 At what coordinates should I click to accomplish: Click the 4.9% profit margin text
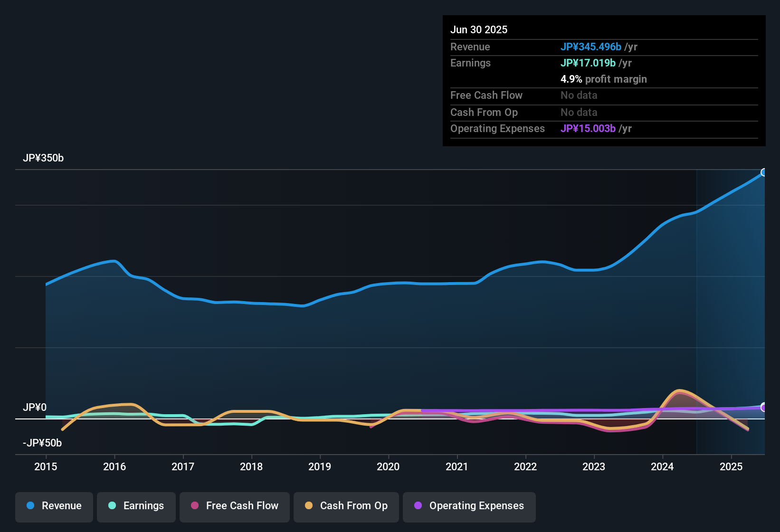pyautogui.click(x=604, y=79)
